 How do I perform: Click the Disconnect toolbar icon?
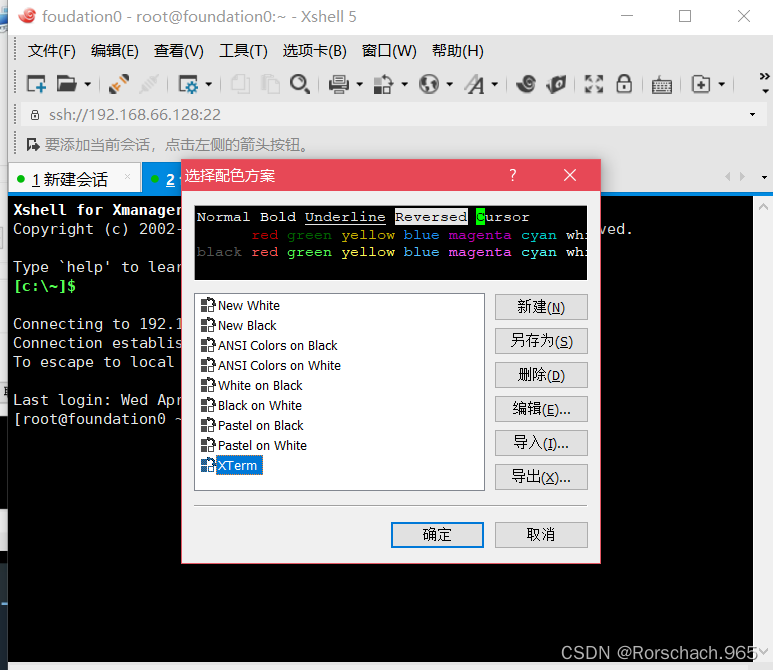pyautogui.click(x=149, y=84)
